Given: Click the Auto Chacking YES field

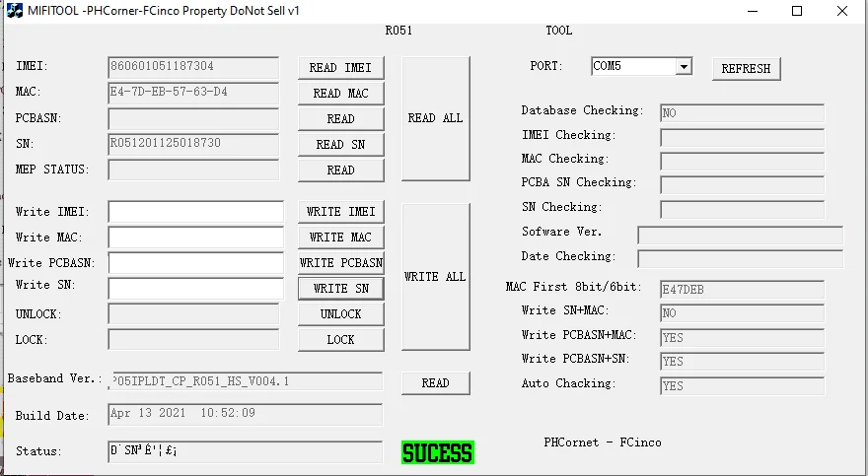Looking at the screenshot, I should click(x=743, y=385).
